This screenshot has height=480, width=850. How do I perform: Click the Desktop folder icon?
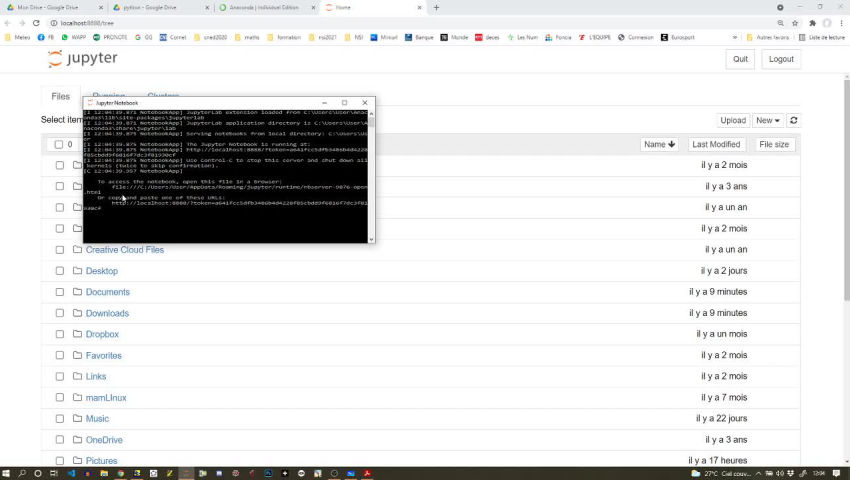coord(77,271)
